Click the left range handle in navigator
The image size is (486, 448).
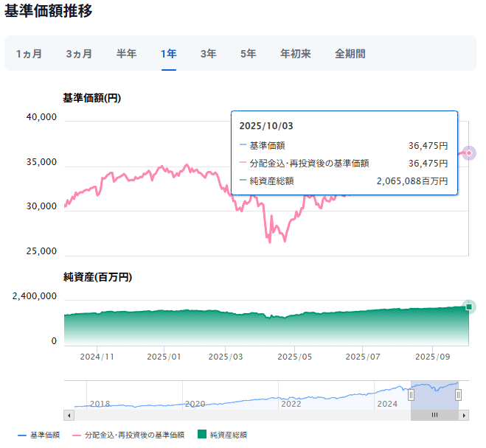[x=412, y=395]
